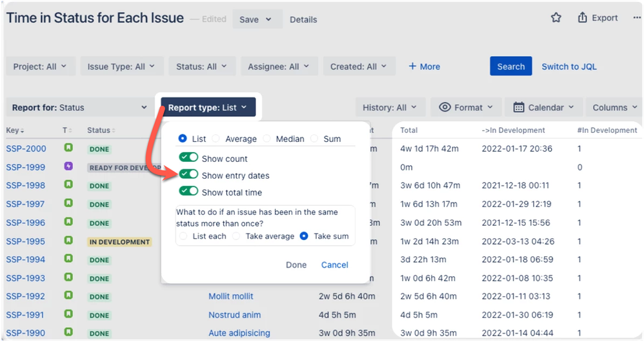Screen dimensions: 644x342
Task: Open issue SSP-1995
Action: click(x=26, y=241)
